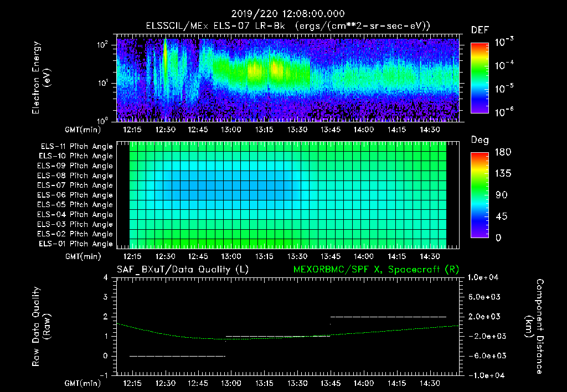
Task: Select the Electron Energy (eV) axis label
Action: 41,78
